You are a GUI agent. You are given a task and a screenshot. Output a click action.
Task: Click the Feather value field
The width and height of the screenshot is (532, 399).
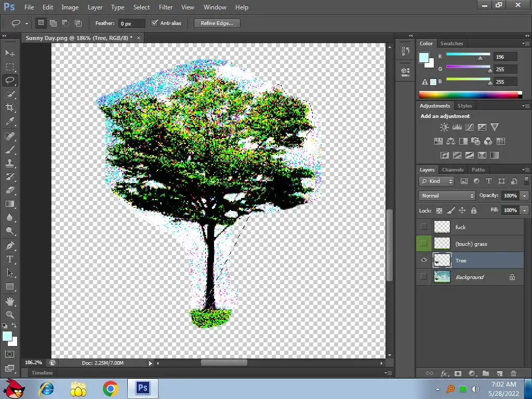pyautogui.click(x=131, y=23)
